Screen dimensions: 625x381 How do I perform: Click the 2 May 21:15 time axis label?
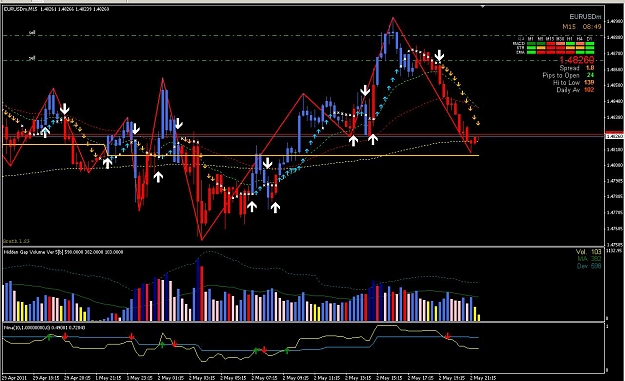(x=483, y=377)
